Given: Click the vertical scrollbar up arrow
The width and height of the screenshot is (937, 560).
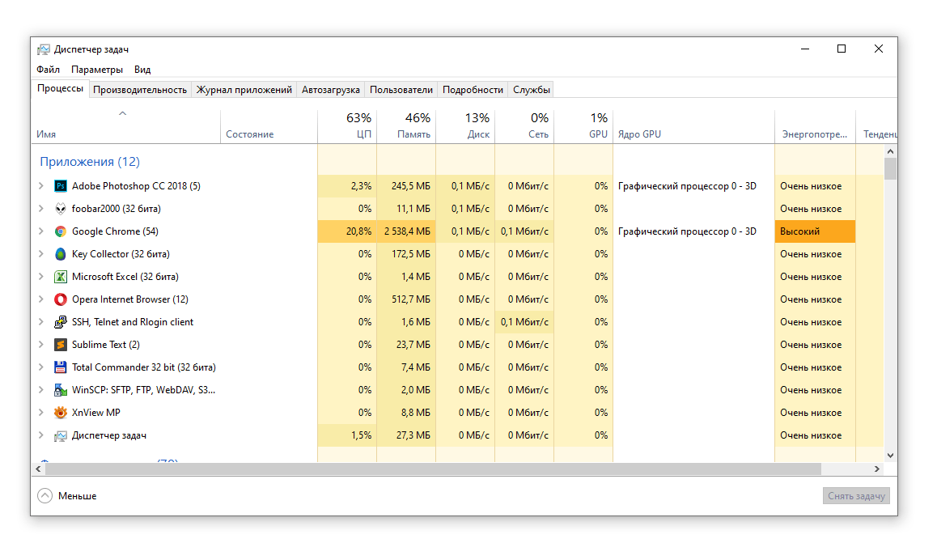Looking at the screenshot, I should click(890, 152).
